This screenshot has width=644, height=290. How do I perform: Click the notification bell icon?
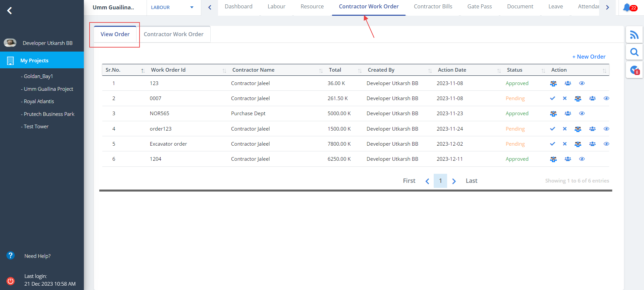click(x=627, y=7)
